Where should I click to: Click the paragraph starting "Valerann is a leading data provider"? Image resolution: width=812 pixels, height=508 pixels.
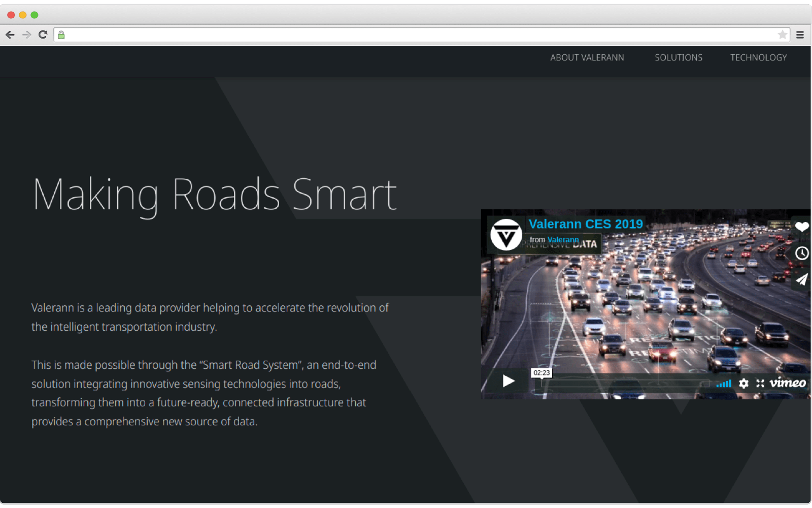tap(210, 317)
